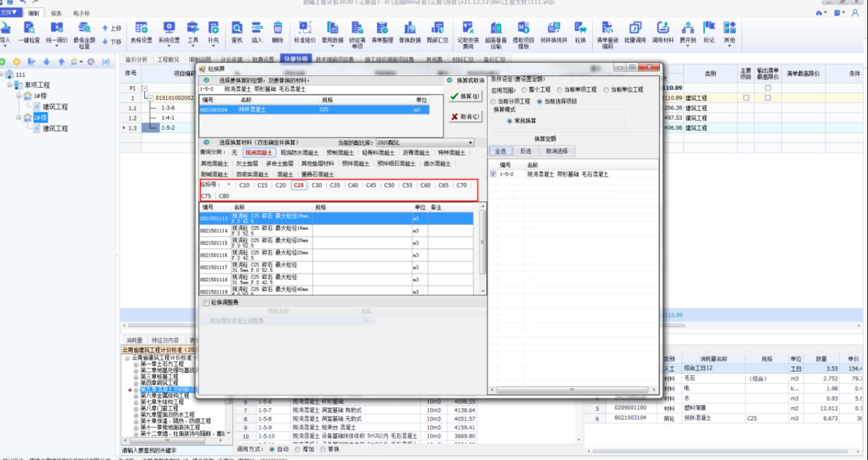Select the 整个工程 radio option

[524, 90]
